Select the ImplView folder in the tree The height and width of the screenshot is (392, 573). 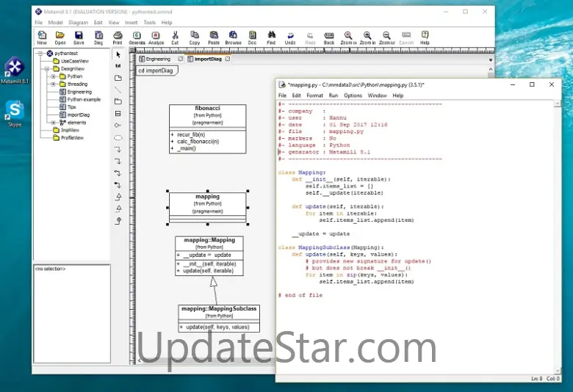(x=70, y=130)
